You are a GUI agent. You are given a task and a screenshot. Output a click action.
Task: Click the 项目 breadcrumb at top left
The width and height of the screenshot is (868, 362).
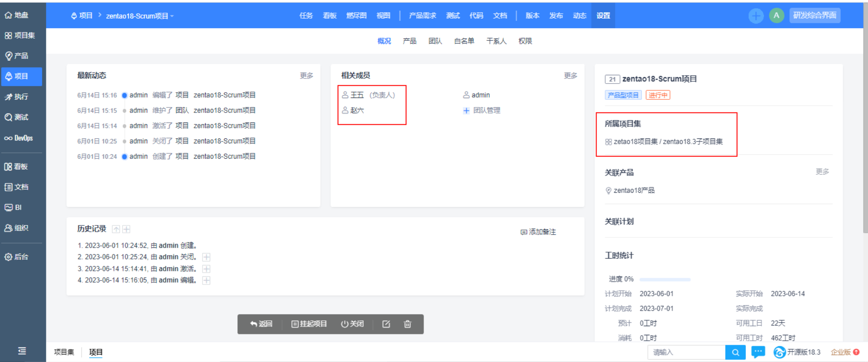point(82,15)
